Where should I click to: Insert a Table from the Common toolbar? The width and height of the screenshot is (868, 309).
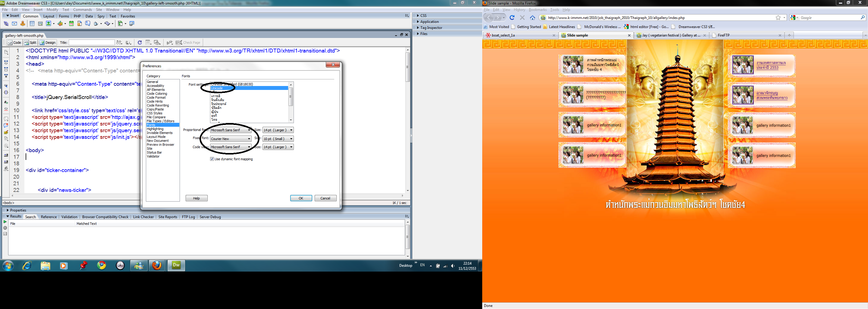click(x=32, y=24)
